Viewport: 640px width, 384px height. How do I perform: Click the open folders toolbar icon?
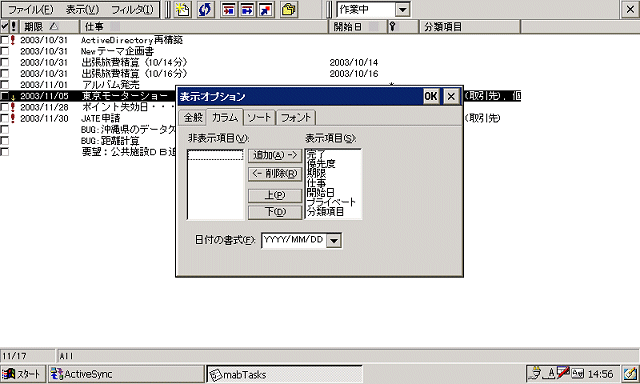289,9
